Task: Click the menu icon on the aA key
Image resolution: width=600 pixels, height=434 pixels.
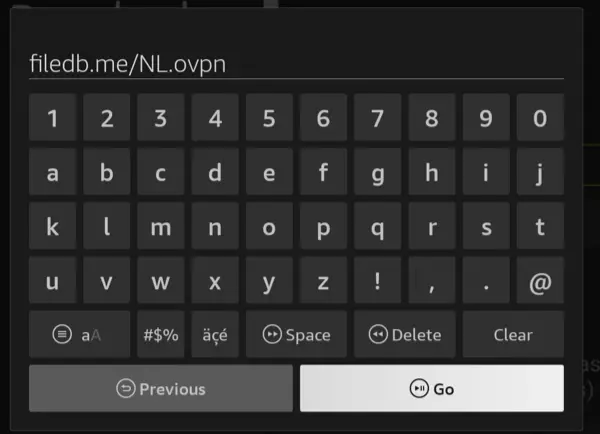Action: tap(62, 334)
